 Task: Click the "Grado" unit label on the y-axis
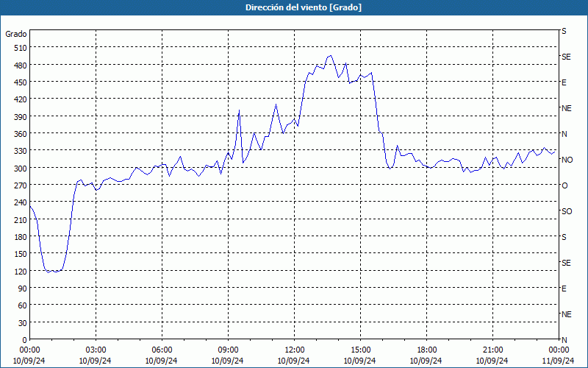[16, 34]
